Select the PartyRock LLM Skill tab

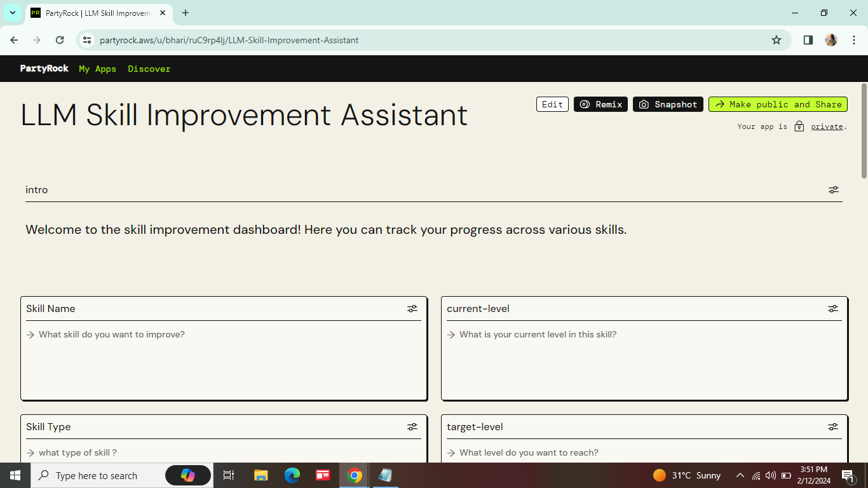click(x=98, y=13)
